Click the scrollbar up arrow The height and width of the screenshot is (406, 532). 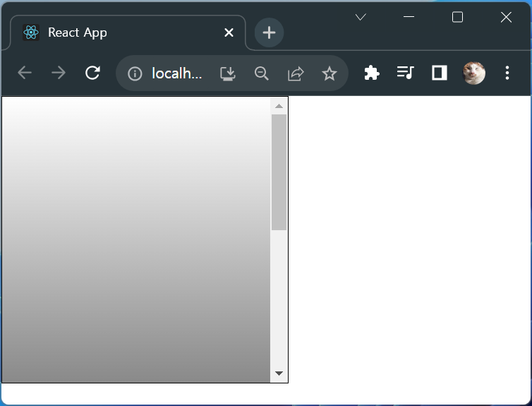click(279, 106)
